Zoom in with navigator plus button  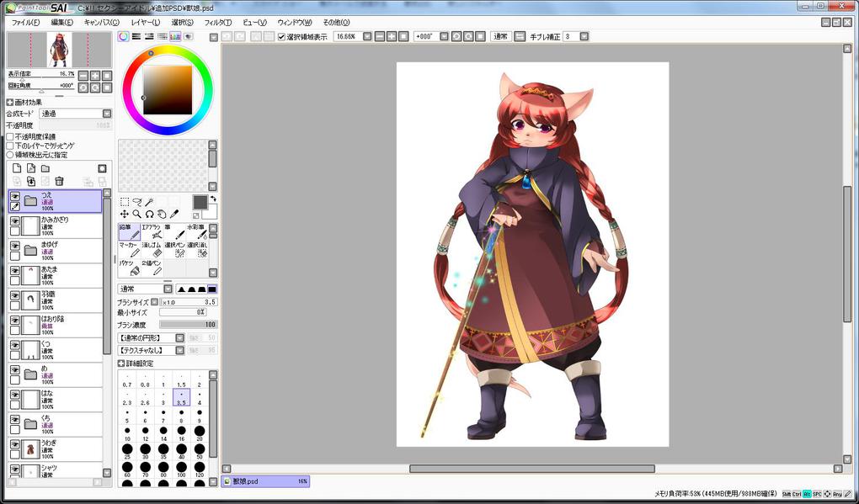click(95, 76)
